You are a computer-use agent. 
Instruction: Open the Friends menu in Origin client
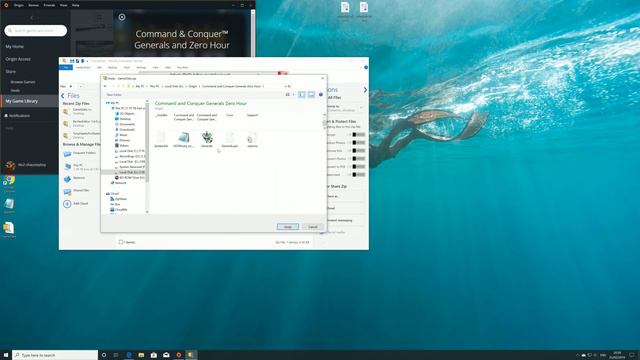(49, 5)
